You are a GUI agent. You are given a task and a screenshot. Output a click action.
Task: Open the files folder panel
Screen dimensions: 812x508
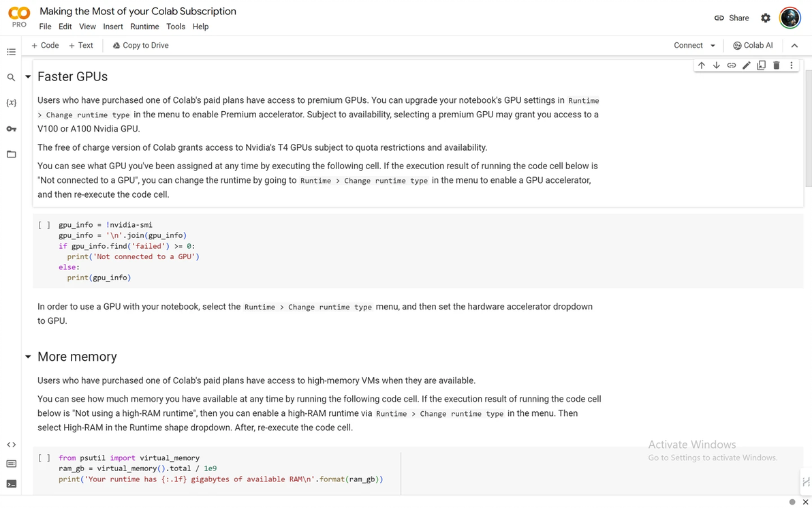click(x=11, y=154)
